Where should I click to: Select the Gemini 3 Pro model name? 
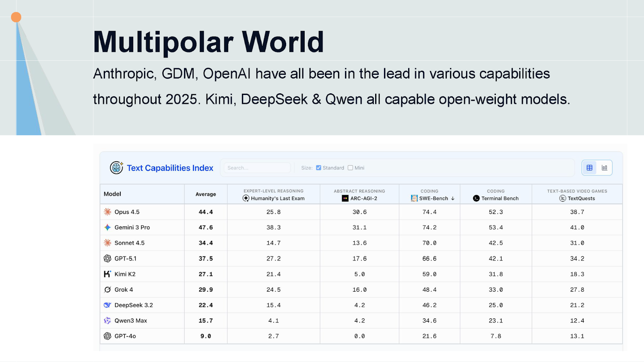[x=132, y=227]
